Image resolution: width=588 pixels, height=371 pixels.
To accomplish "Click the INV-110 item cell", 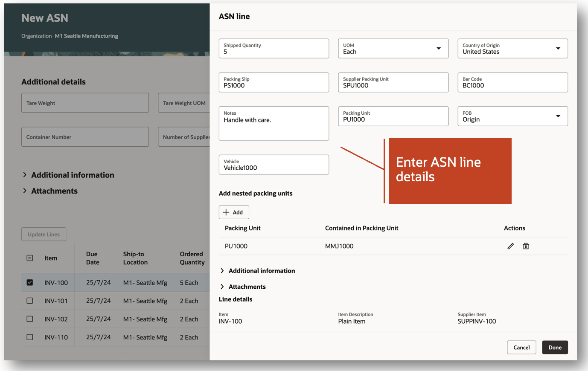I will 56,337.
